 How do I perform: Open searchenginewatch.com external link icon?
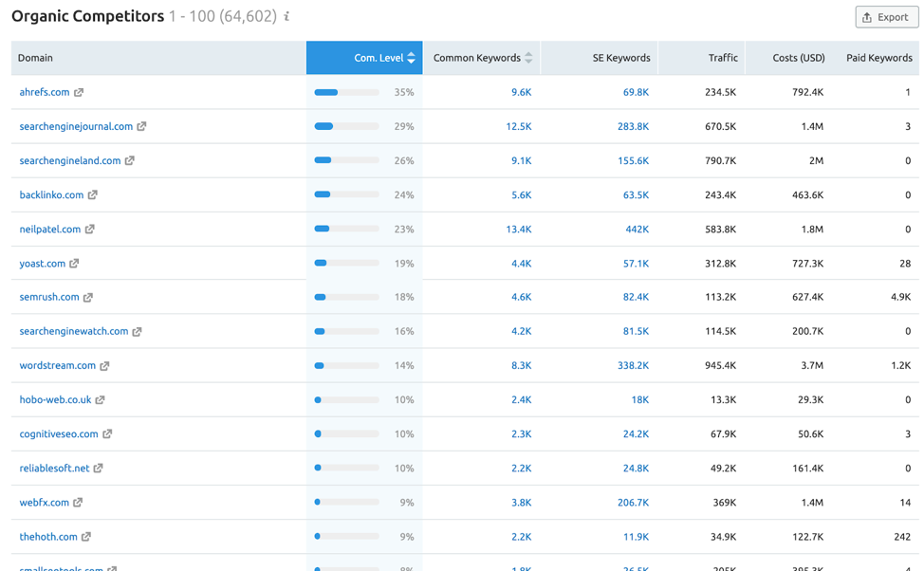[137, 331]
